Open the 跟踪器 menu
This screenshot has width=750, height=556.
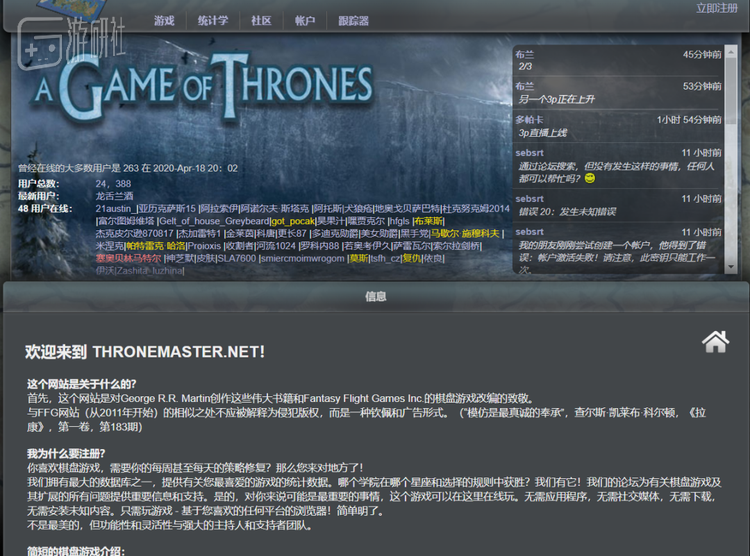coord(353,21)
